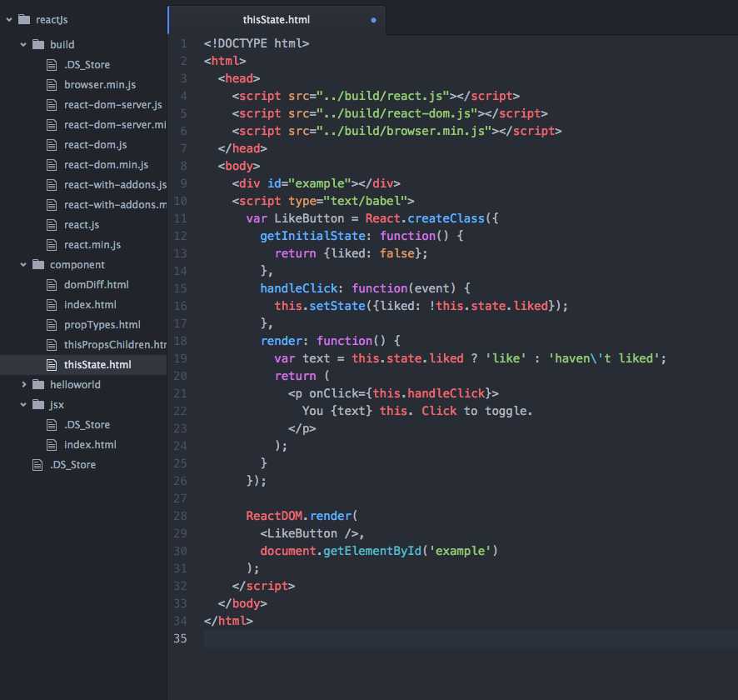The width and height of the screenshot is (738, 700).
Task: Click line number 11 in gutter
Action: point(180,218)
